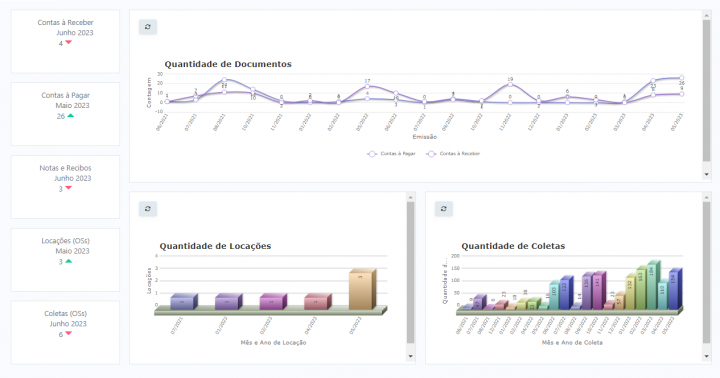Refresh the Quantidade de Locações chart
The image size is (720, 378).
(x=148, y=209)
